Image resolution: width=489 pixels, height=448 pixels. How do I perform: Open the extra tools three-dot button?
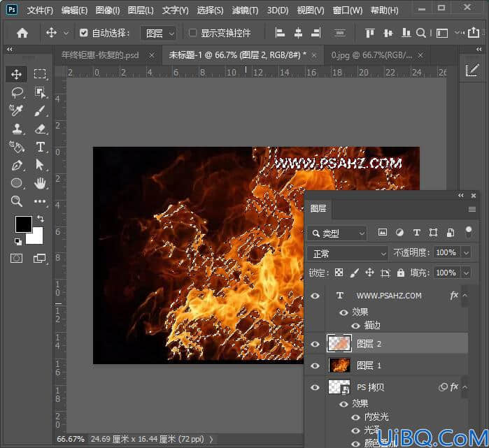tap(40, 201)
